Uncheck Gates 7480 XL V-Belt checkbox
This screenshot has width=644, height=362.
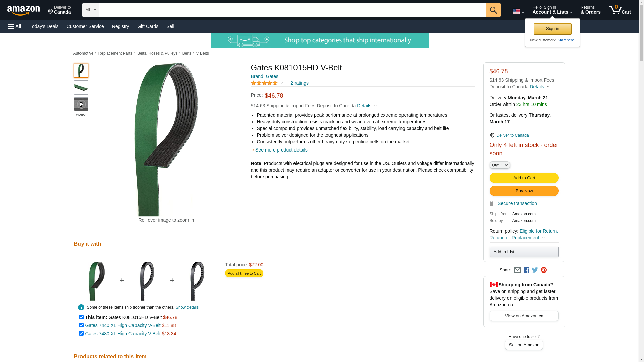(81, 334)
